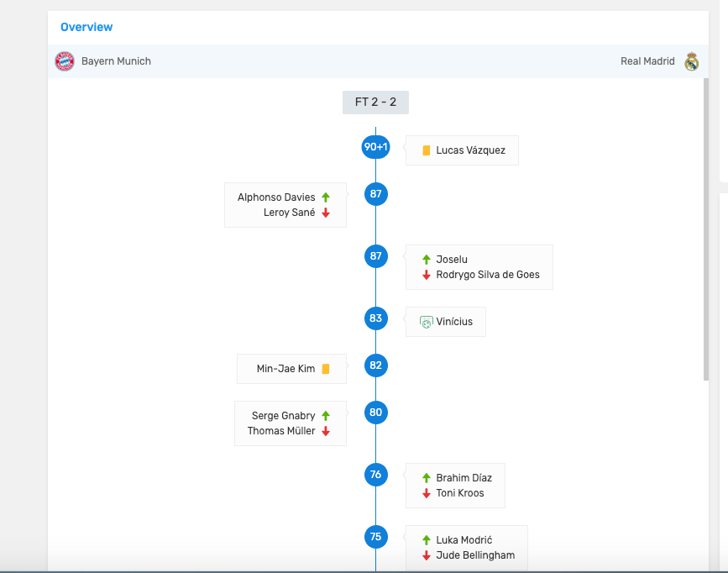
Task: Click the red sub-out arrow beside Leroy Sané
Action: (326, 213)
